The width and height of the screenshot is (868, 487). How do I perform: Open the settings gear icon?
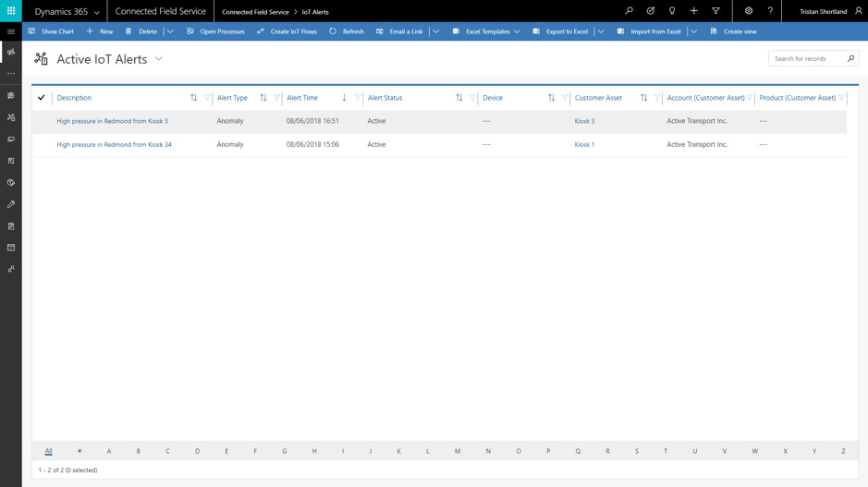coord(749,10)
